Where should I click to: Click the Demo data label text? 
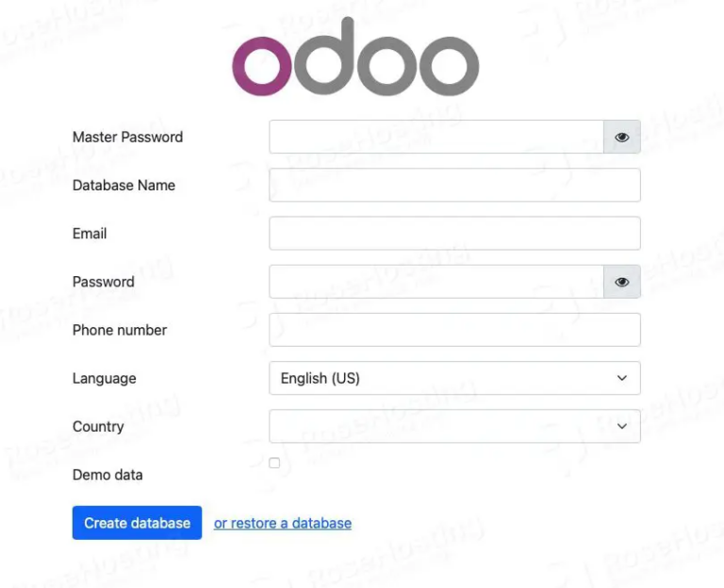click(x=107, y=475)
